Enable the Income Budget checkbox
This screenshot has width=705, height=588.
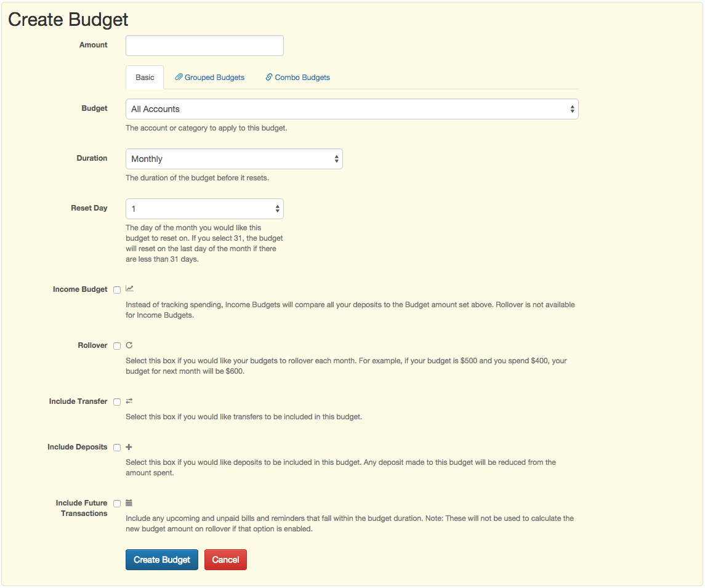(x=117, y=290)
